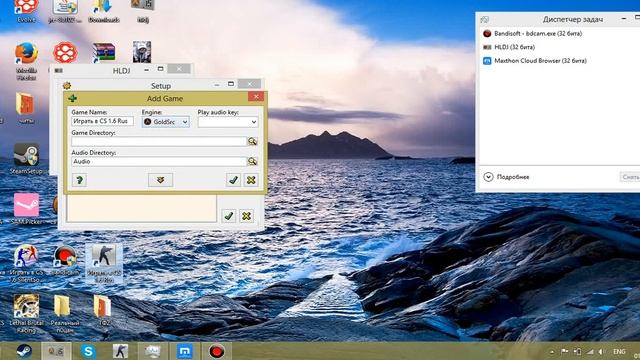Select the highlighted CS 1.6 Rus desktop shortcut
640x360 pixels.
point(104,264)
